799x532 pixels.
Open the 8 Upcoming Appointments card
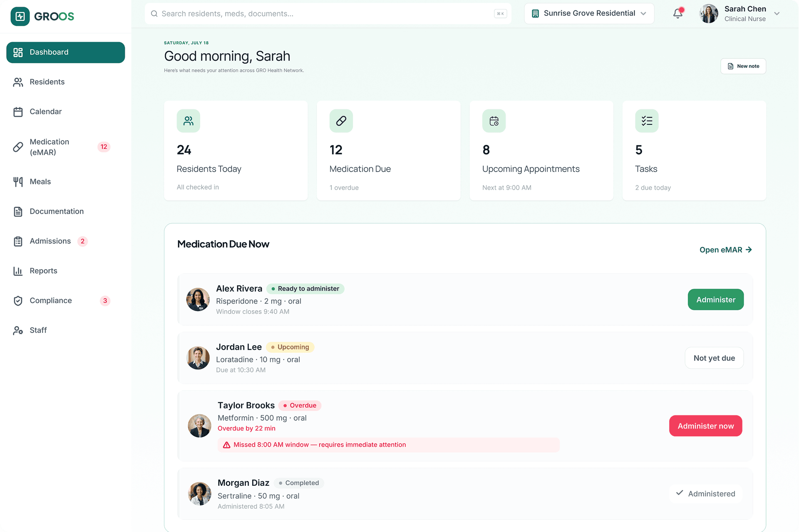click(541, 151)
